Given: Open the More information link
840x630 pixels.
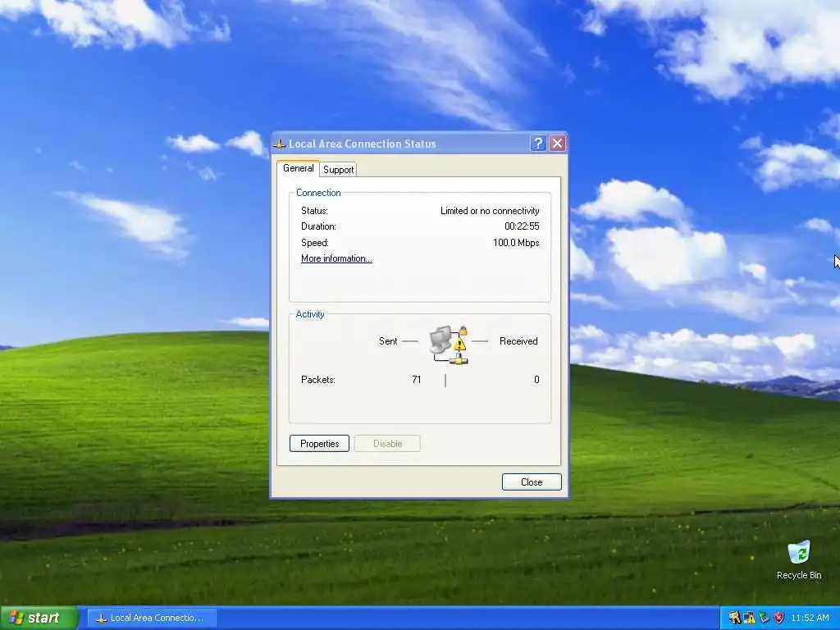Looking at the screenshot, I should pos(336,258).
